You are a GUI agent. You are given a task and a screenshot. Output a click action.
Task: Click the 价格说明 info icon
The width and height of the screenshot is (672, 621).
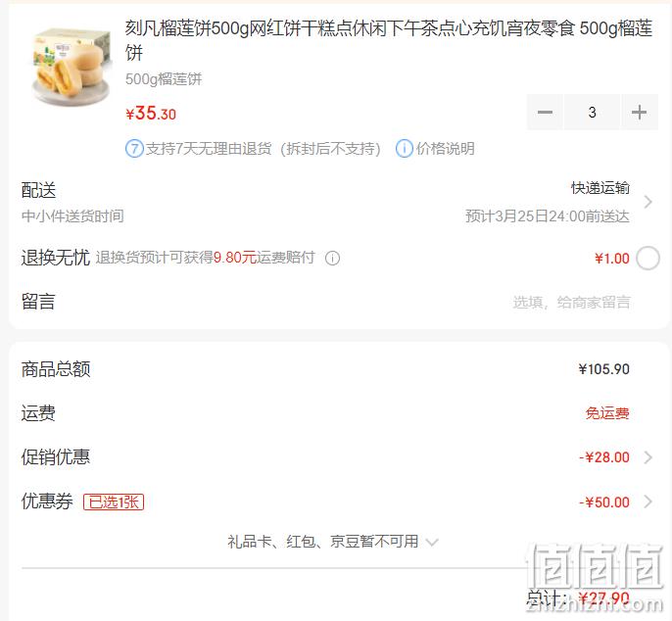point(404,149)
